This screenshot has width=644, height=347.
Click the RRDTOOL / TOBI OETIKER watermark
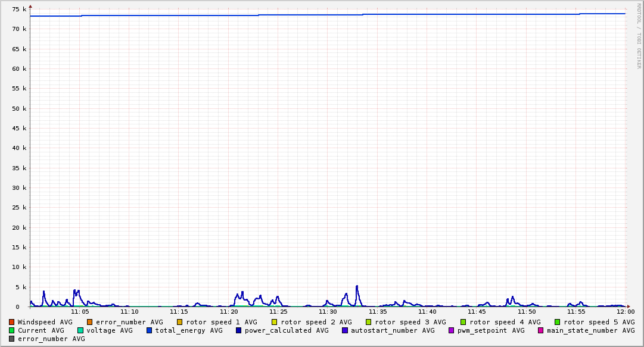(x=639, y=36)
